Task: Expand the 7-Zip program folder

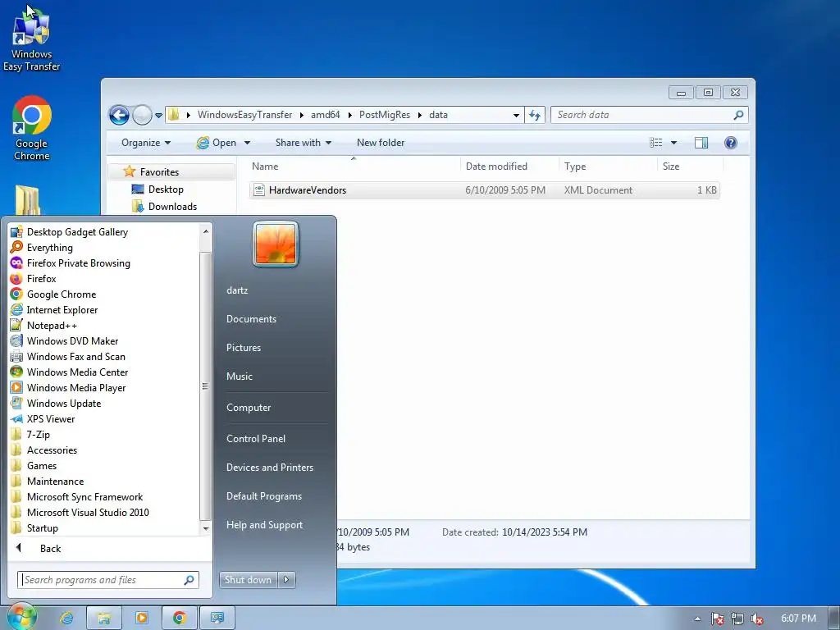Action: point(38,435)
